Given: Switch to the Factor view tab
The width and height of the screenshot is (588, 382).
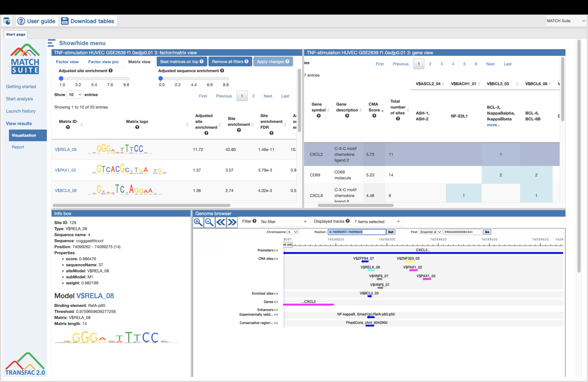Looking at the screenshot, I should click(x=67, y=61).
